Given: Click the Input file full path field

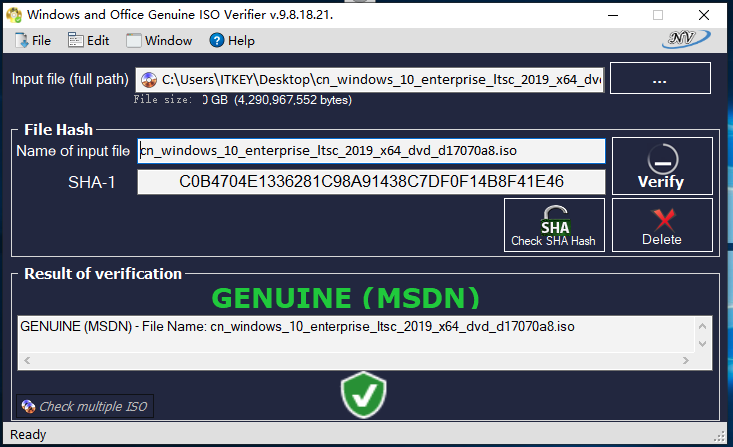Looking at the screenshot, I should click(x=370, y=79).
